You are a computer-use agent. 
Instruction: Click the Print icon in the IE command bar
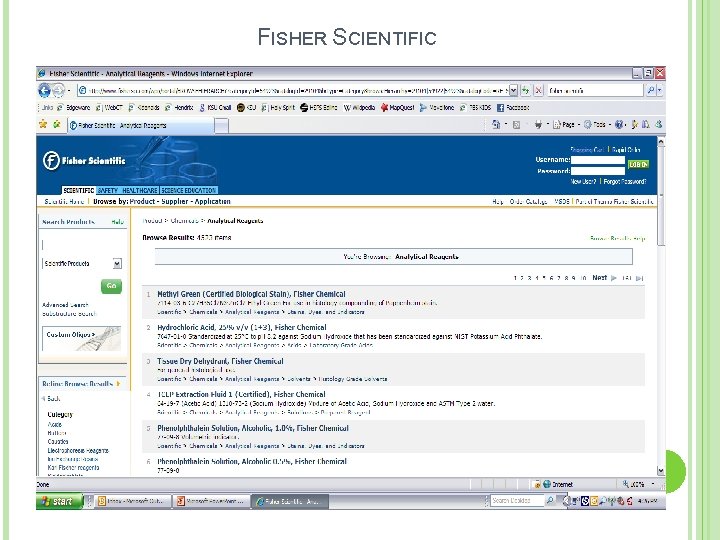tap(538, 124)
